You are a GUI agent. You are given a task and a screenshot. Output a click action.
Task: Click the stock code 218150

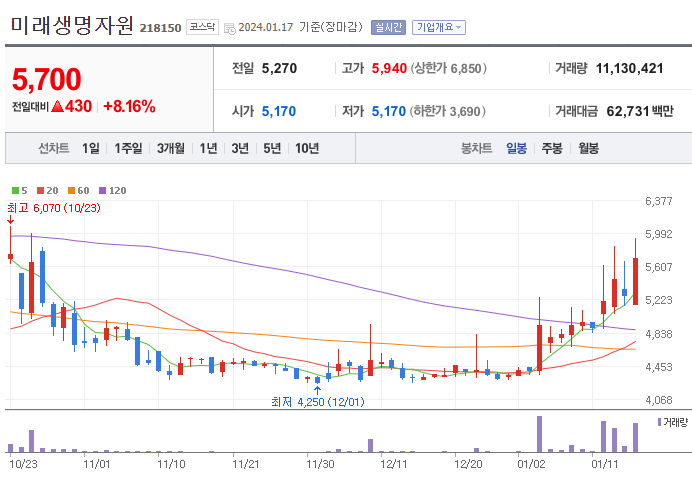tap(161, 28)
